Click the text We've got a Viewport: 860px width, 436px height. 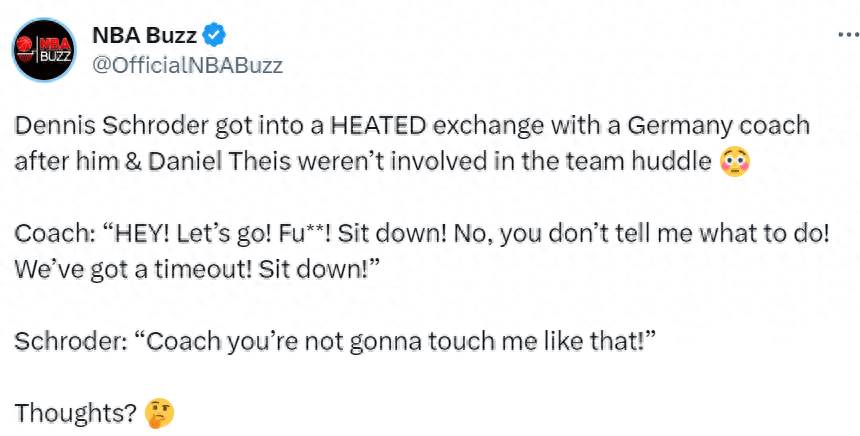point(79,271)
